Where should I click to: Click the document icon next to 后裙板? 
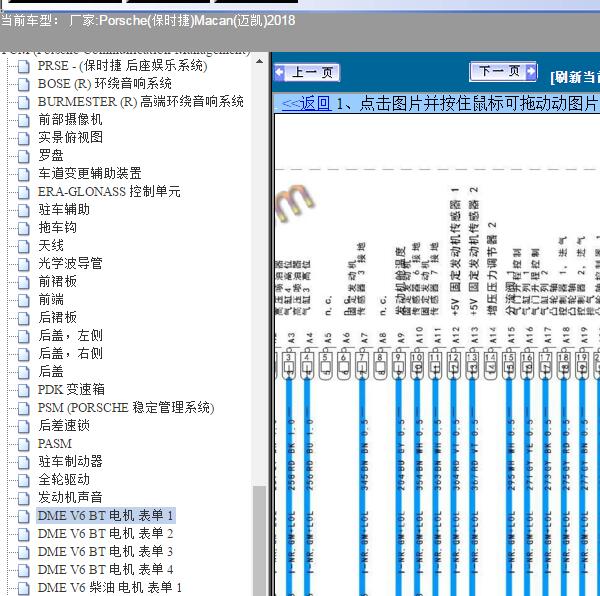coord(23,318)
